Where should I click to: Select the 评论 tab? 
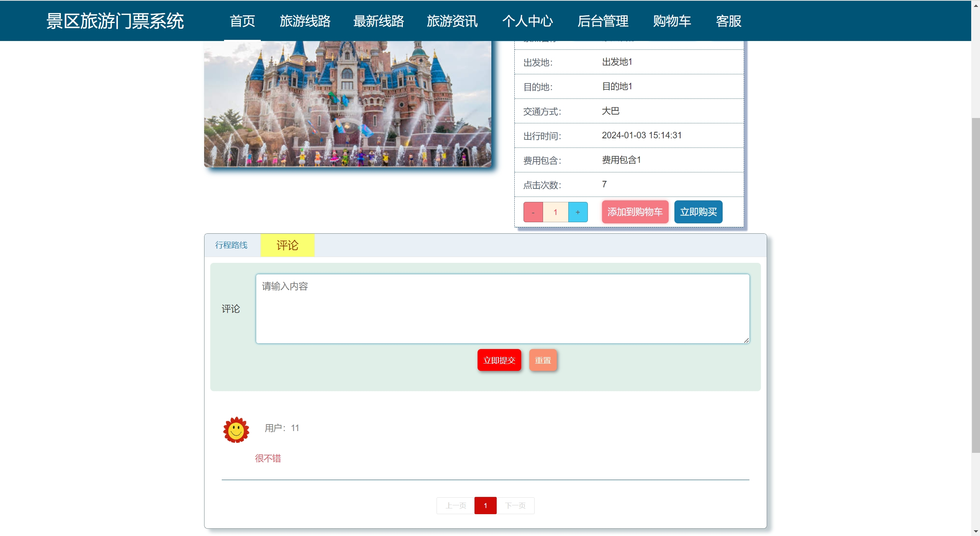[287, 245]
